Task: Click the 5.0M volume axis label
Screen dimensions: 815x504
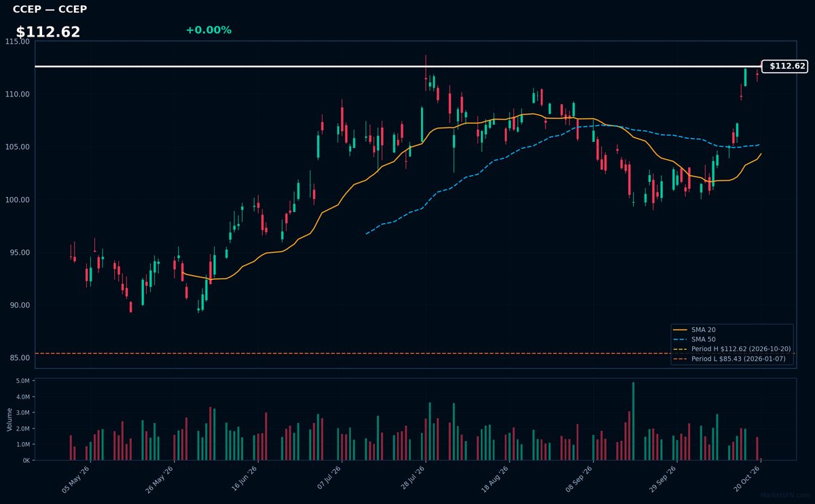Action: [22, 381]
